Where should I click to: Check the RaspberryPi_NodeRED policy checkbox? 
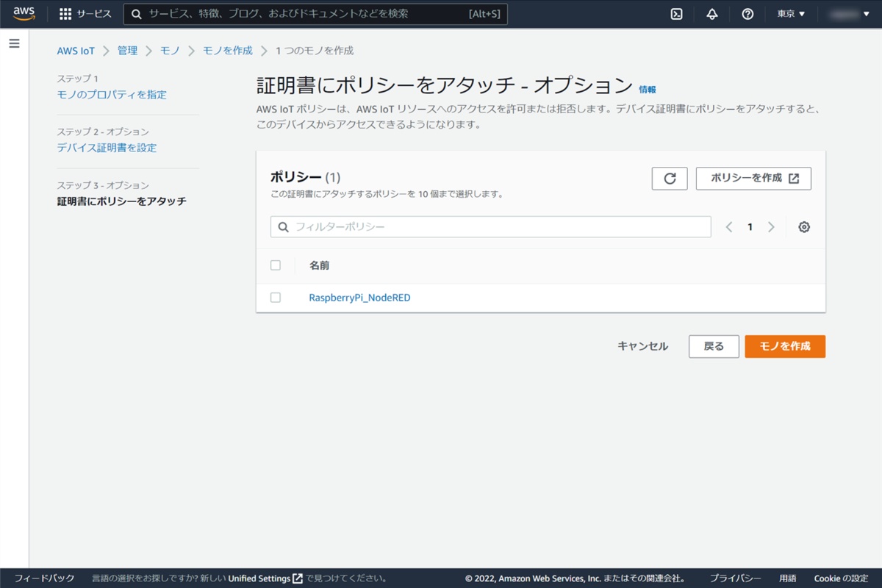point(276,298)
